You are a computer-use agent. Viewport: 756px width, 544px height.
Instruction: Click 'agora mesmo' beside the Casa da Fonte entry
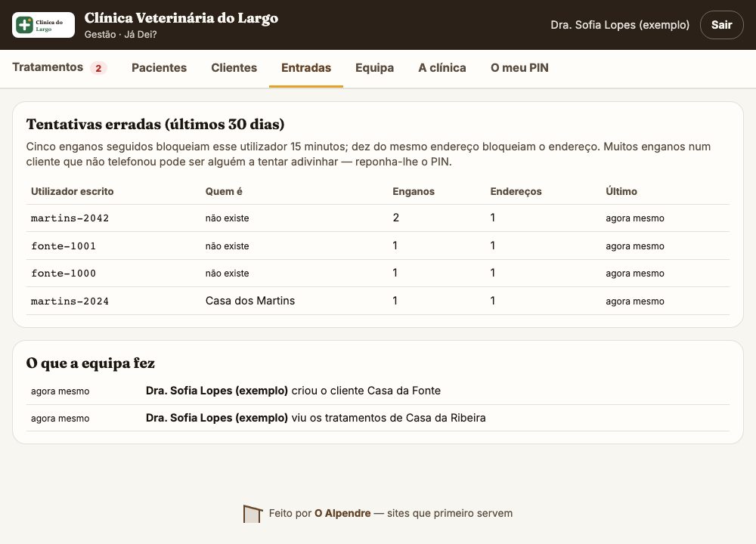point(60,391)
